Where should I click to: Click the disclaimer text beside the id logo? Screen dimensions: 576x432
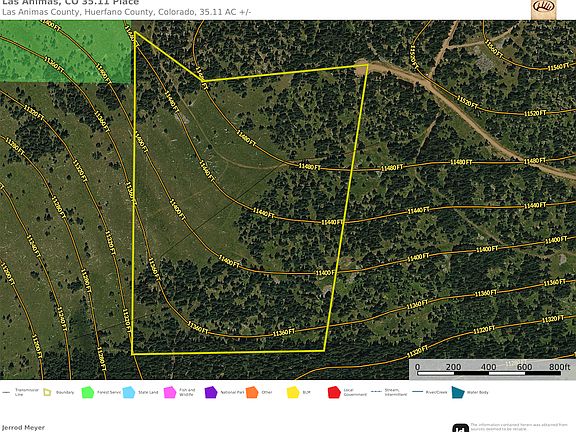pos(519,426)
